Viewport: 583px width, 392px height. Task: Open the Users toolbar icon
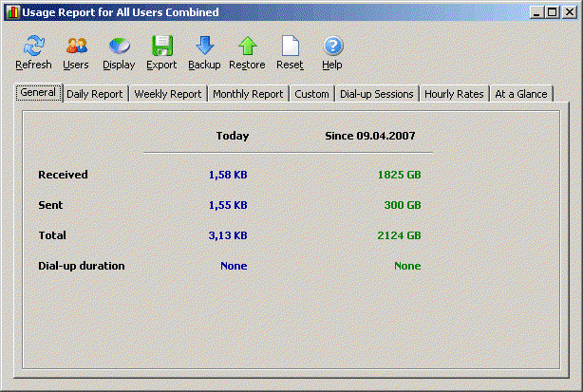pos(76,47)
